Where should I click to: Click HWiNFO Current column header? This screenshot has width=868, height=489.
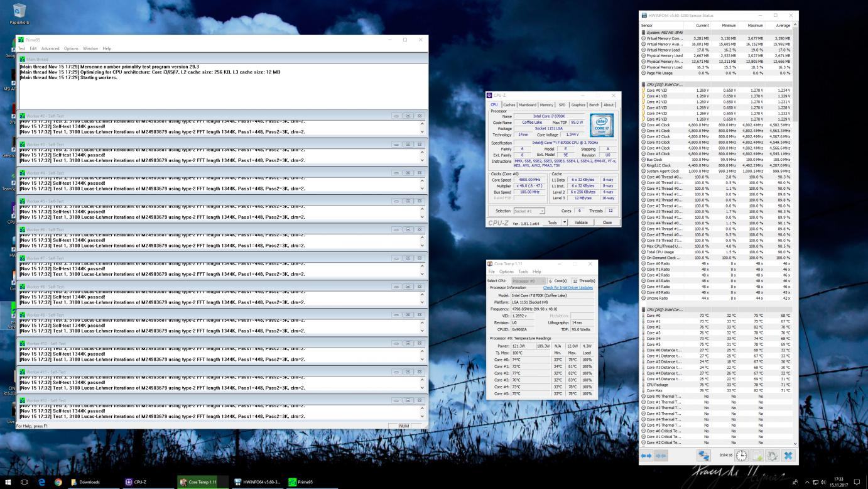pos(703,25)
